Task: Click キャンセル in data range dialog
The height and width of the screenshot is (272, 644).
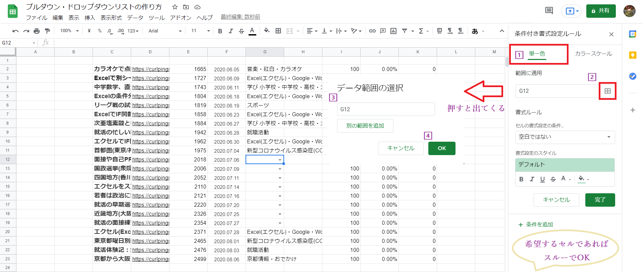Action: pyautogui.click(x=401, y=148)
